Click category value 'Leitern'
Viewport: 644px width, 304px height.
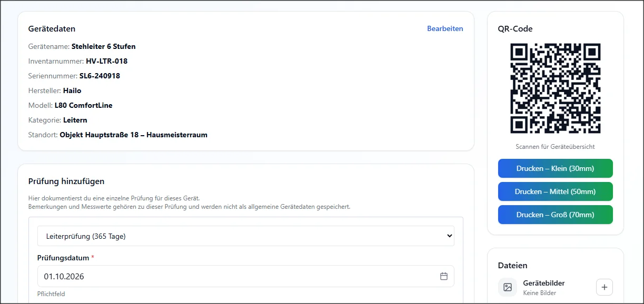(x=75, y=120)
